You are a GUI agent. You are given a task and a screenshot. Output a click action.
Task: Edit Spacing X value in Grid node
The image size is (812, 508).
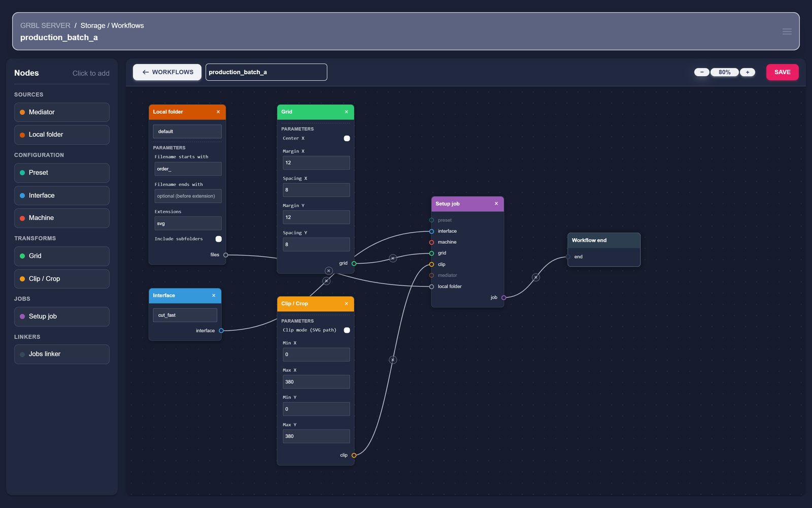click(316, 190)
